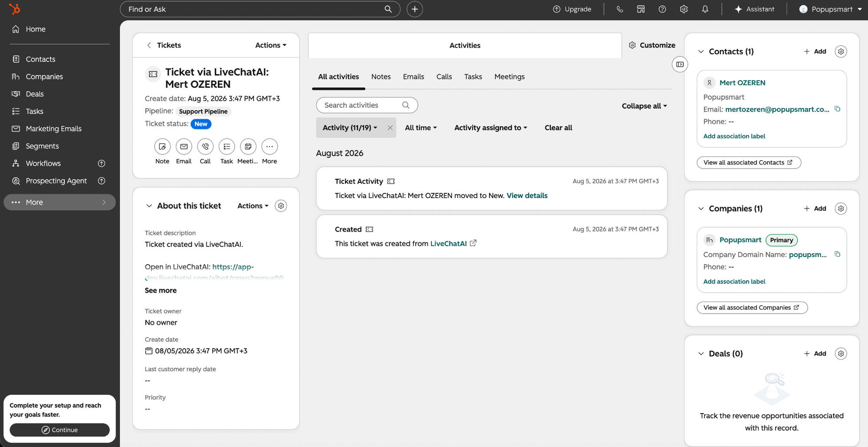Open Deals card settings gear
Screen dimensions: 868x447
click(841, 354)
